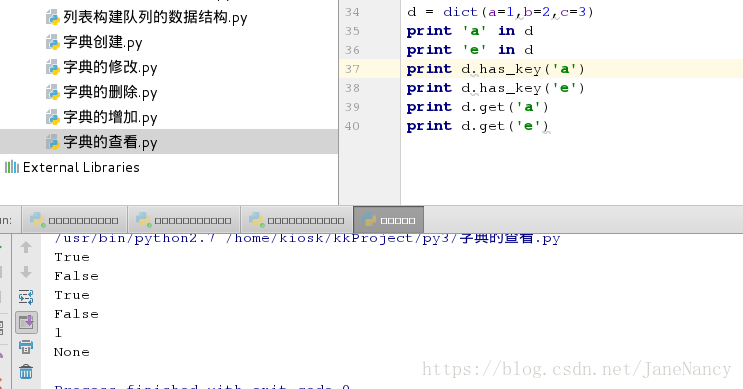Open file 字典的增加.py in project tree

pyautogui.click(x=110, y=118)
